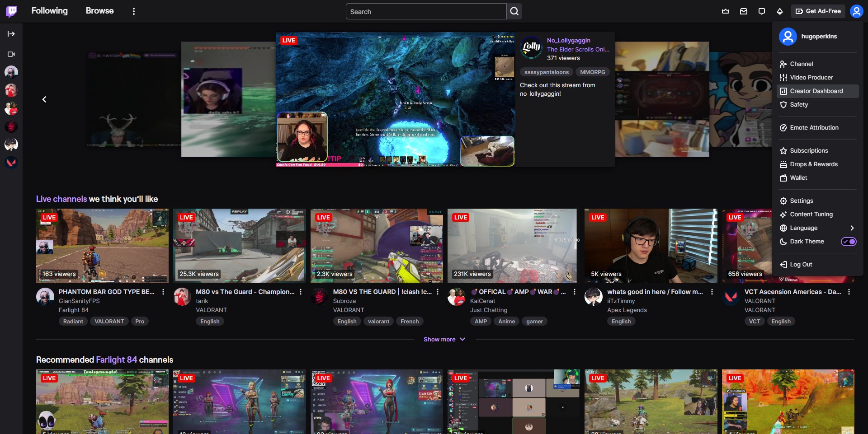
Task: Click the Get Ad-Free button
Action: coord(818,11)
